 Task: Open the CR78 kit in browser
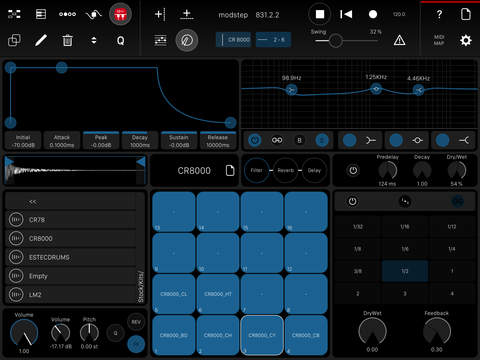(70, 220)
